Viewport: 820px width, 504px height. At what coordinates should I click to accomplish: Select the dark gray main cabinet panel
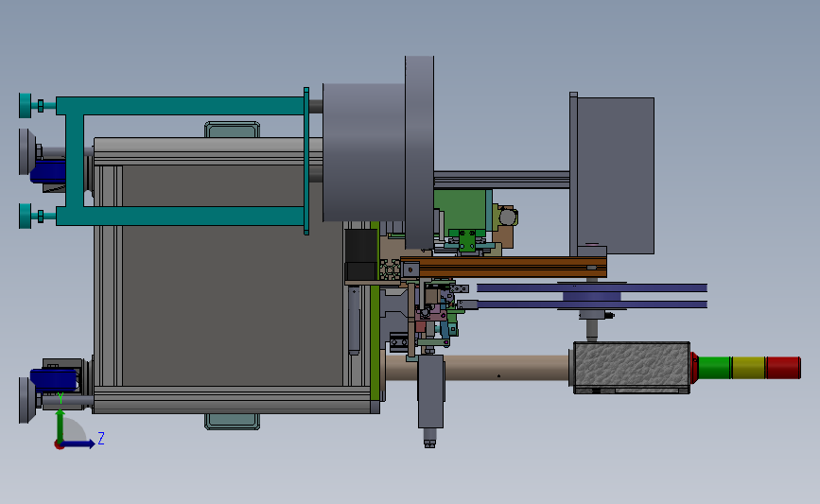233,275
